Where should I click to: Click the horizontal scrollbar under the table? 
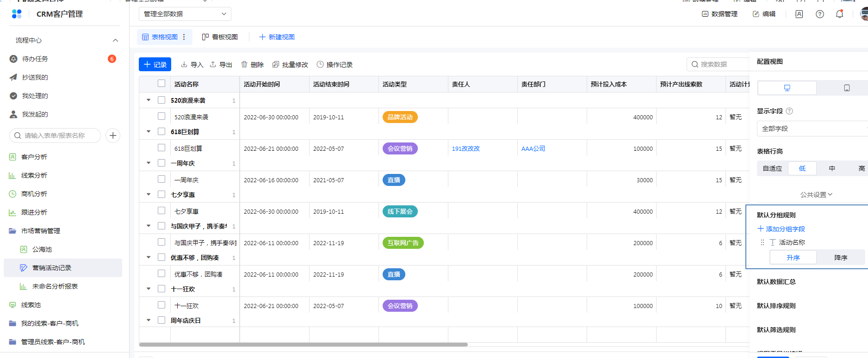pyautogui.click(x=303, y=345)
